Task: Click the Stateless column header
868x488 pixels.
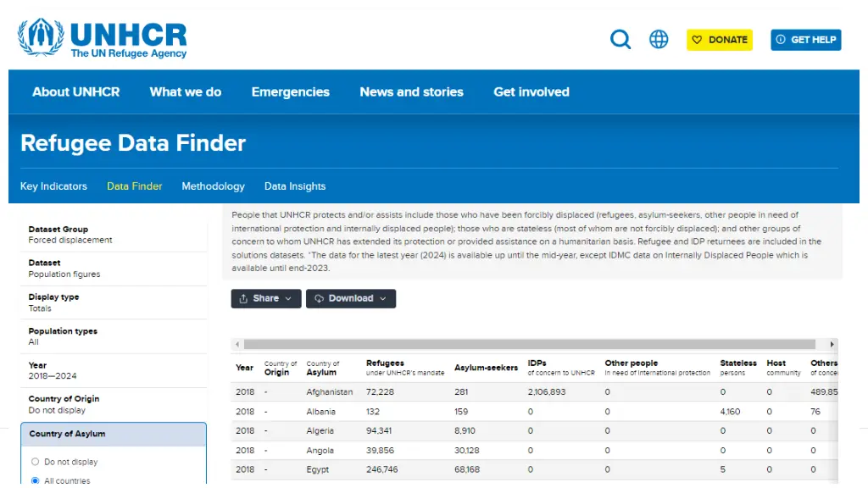Action: pyautogui.click(x=738, y=368)
